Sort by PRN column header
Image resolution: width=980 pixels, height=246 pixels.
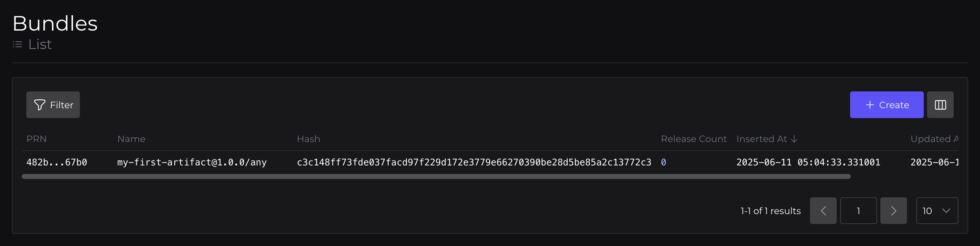coord(37,139)
